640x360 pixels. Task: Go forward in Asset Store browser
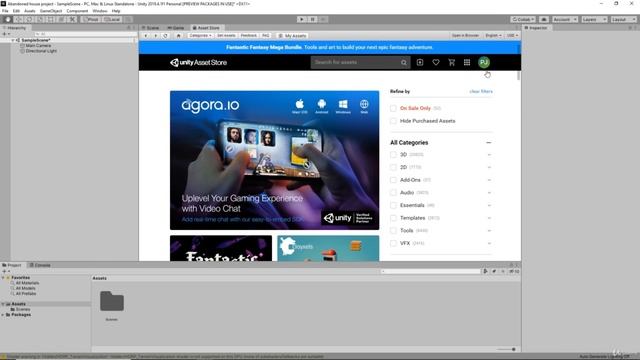(156, 36)
